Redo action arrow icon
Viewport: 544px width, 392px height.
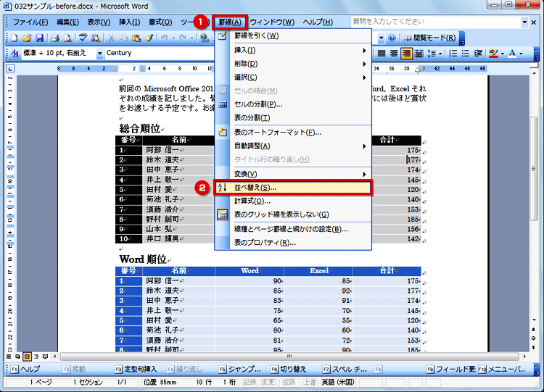183,38
